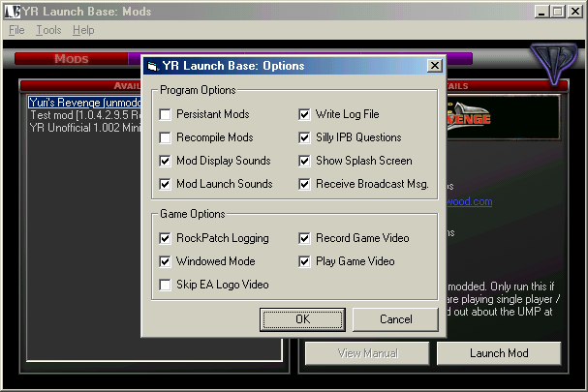Screen dimensions: 588x392
Task: Uncheck Record Game Video
Action: coord(305,238)
